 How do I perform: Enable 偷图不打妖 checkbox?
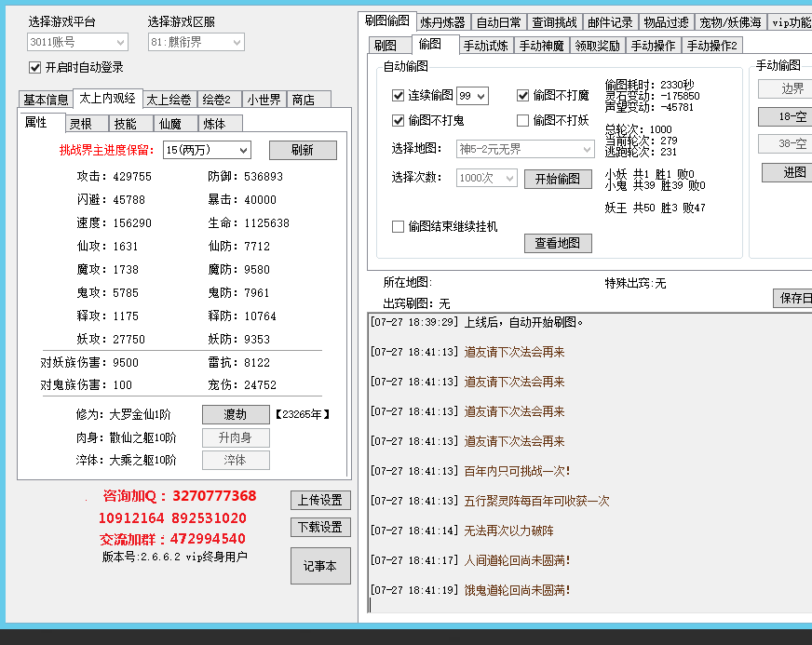522,121
